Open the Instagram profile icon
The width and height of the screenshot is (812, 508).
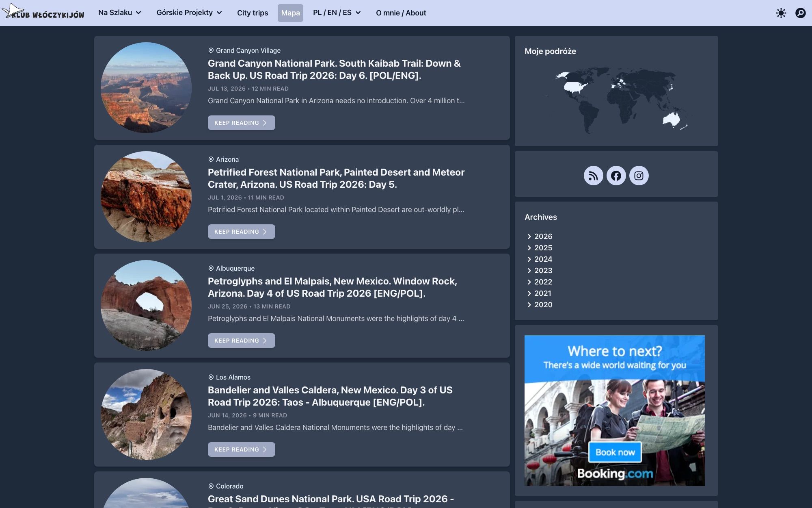click(639, 176)
